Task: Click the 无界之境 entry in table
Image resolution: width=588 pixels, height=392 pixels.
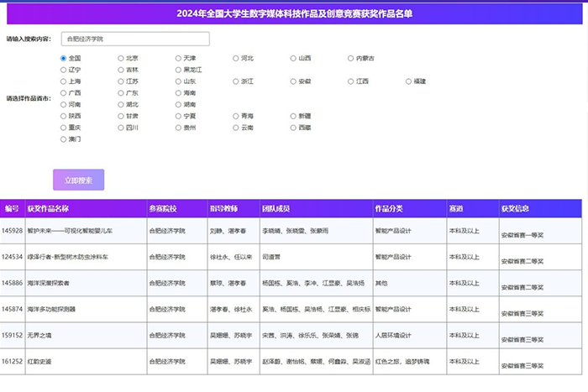Action: [x=39, y=336]
